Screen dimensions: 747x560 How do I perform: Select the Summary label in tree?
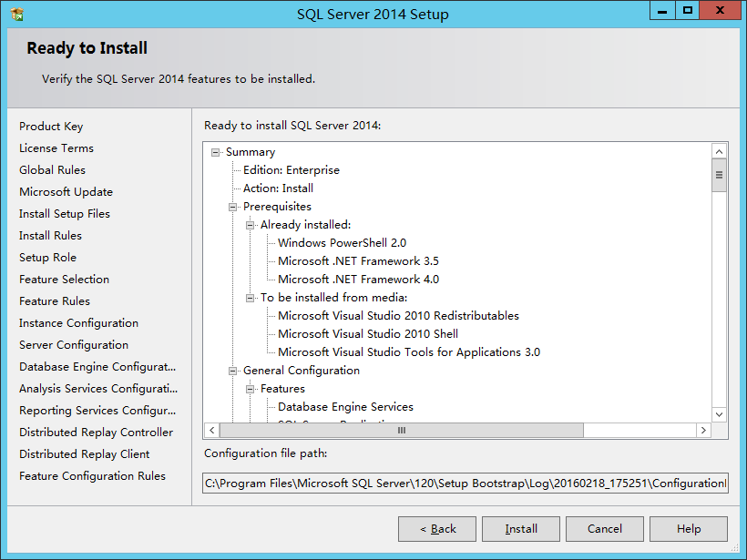click(251, 152)
